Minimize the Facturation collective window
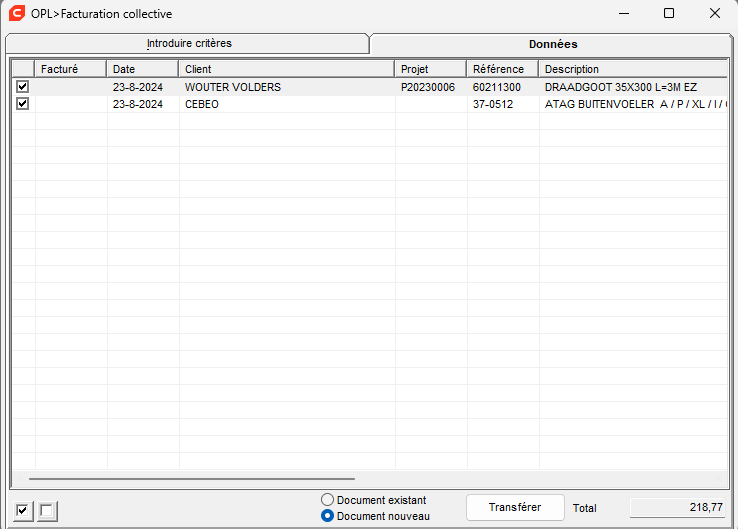Image resolution: width=738 pixels, height=529 pixels. [x=624, y=13]
